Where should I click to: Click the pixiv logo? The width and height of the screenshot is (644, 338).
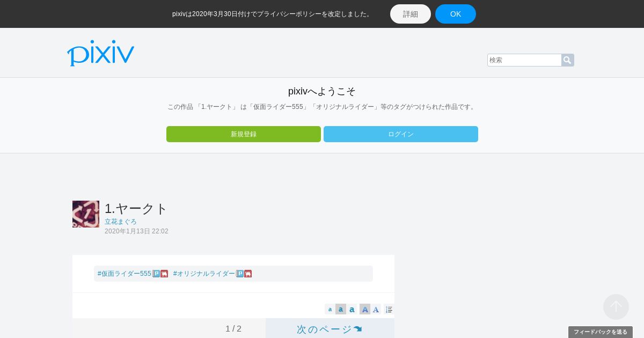100,53
